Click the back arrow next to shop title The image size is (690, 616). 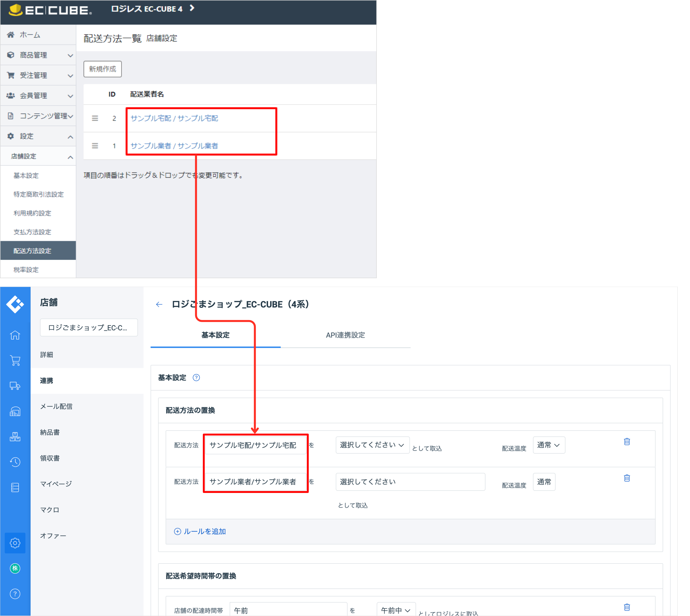point(159,304)
